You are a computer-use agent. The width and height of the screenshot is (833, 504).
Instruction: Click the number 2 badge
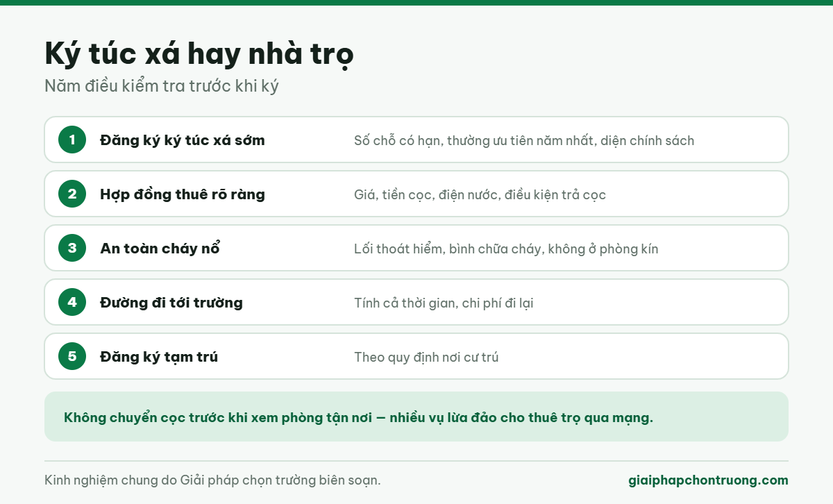click(72, 194)
